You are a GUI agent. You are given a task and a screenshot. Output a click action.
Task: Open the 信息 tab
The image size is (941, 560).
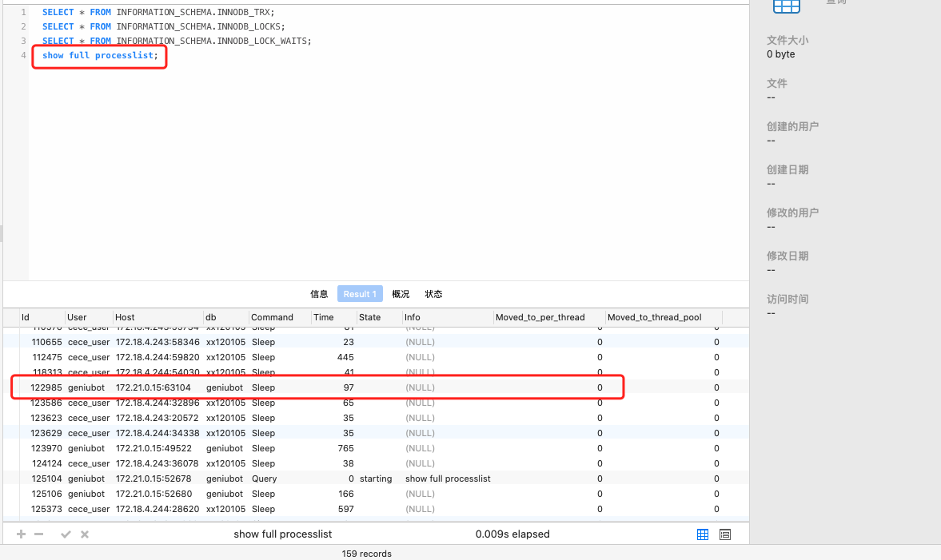point(319,294)
